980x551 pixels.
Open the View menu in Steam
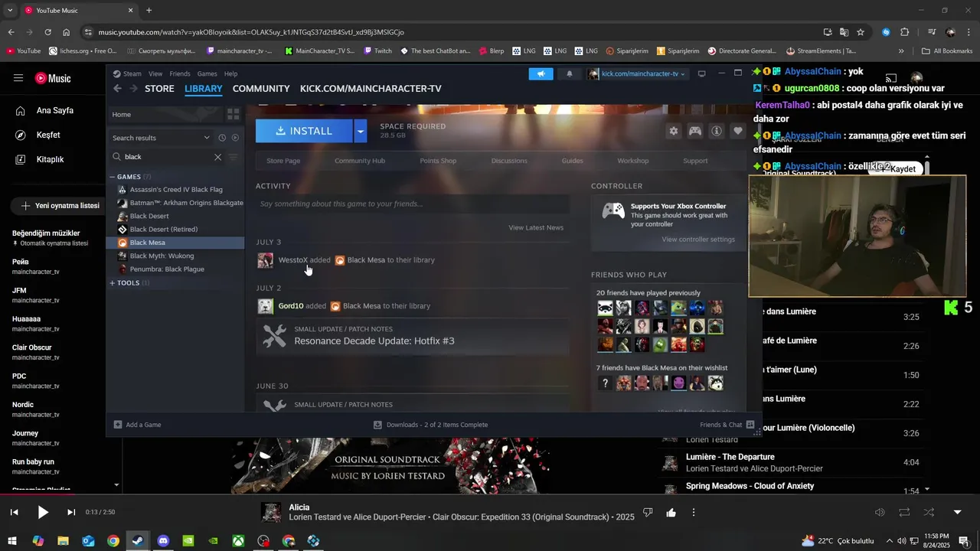point(155,74)
